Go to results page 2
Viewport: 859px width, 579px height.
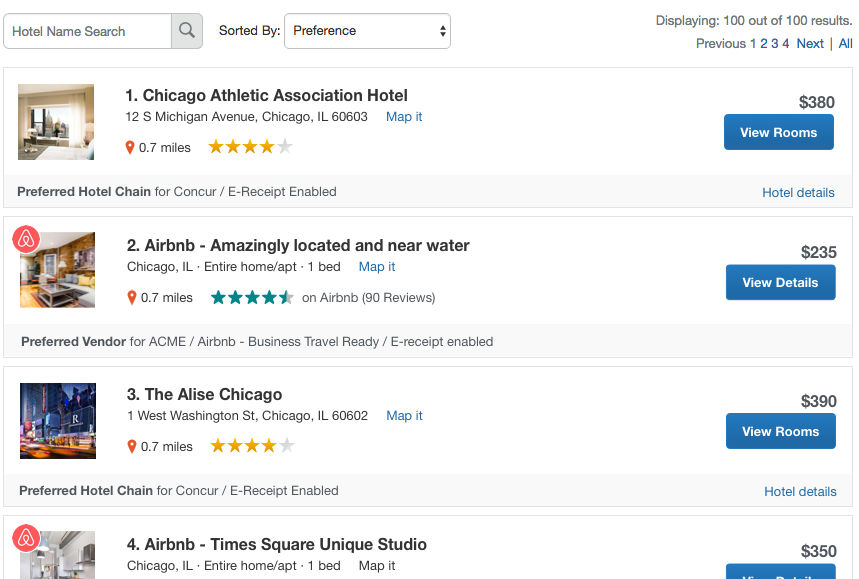(764, 43)
